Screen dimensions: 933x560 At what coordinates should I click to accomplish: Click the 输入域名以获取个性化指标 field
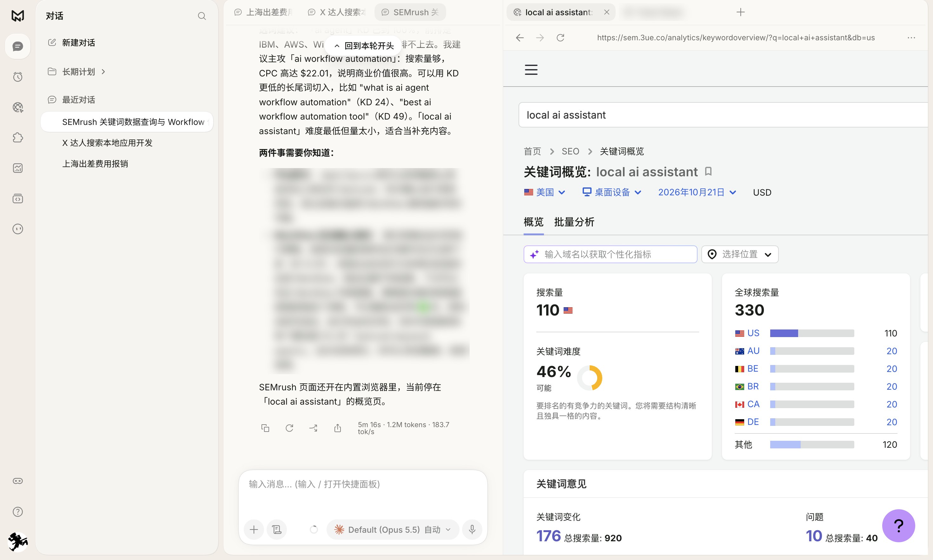[x=610, y=254]
